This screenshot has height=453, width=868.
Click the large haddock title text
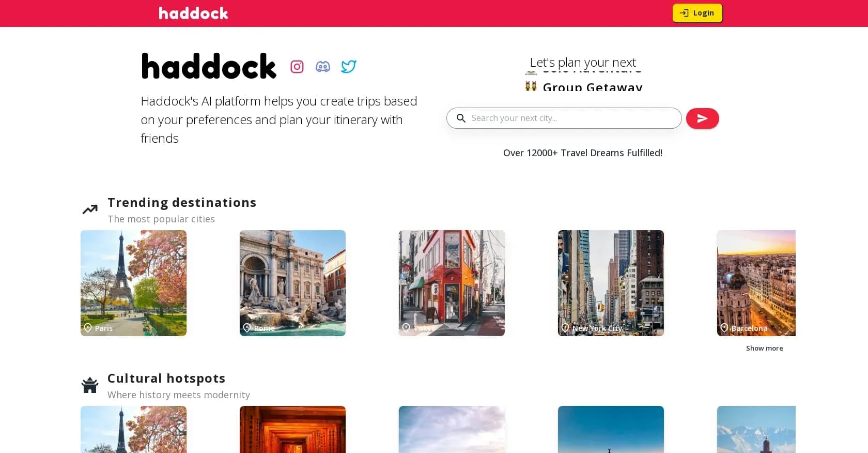209,66
